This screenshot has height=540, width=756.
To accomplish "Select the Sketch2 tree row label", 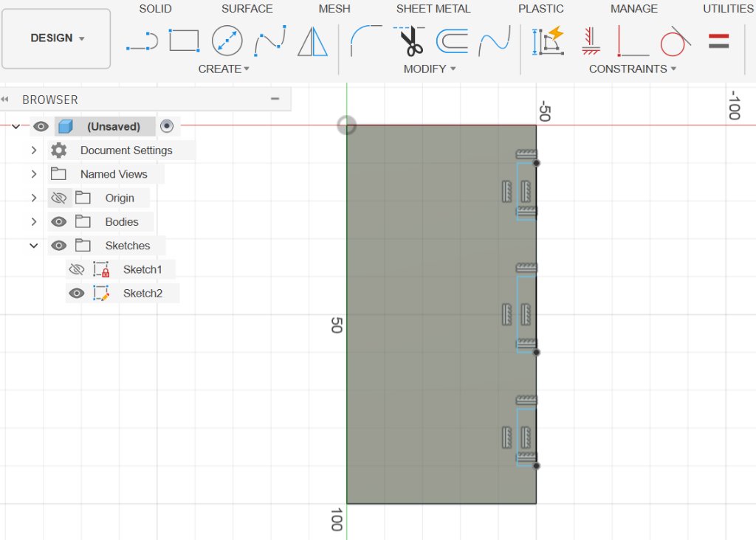I will tap(142, 294).
